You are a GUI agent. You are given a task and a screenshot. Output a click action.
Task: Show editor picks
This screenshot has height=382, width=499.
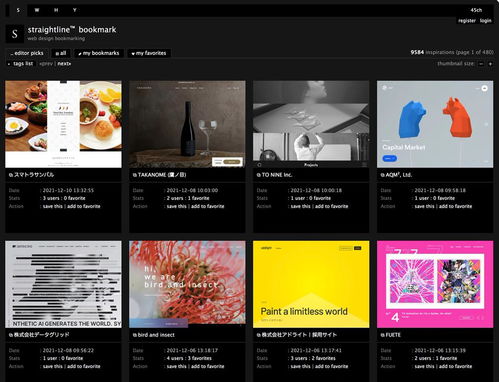tap(27, 53)
